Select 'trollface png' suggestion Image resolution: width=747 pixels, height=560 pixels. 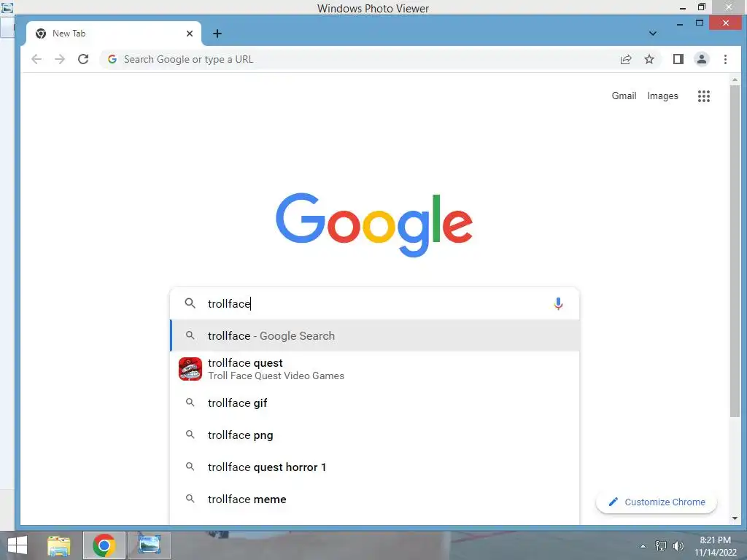[x=375, y=435]
